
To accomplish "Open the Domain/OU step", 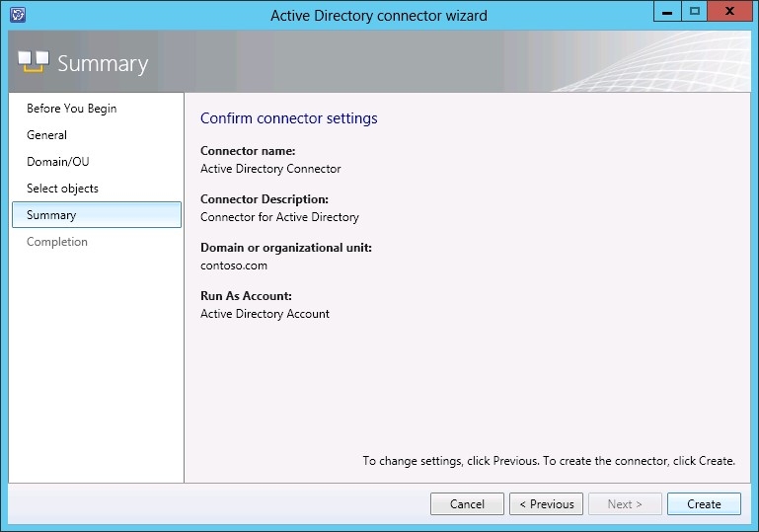I will click(58, 162).
